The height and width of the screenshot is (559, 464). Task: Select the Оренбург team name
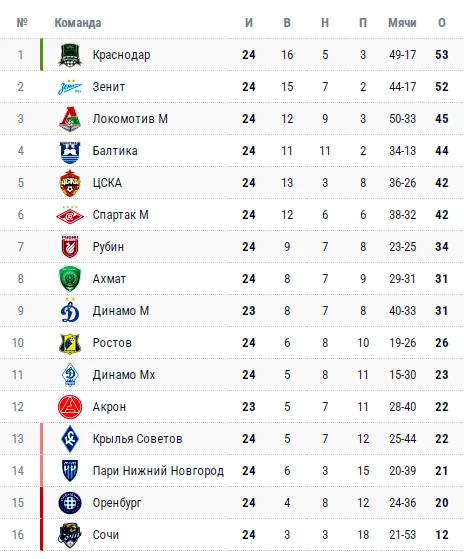tap(117, 503)
